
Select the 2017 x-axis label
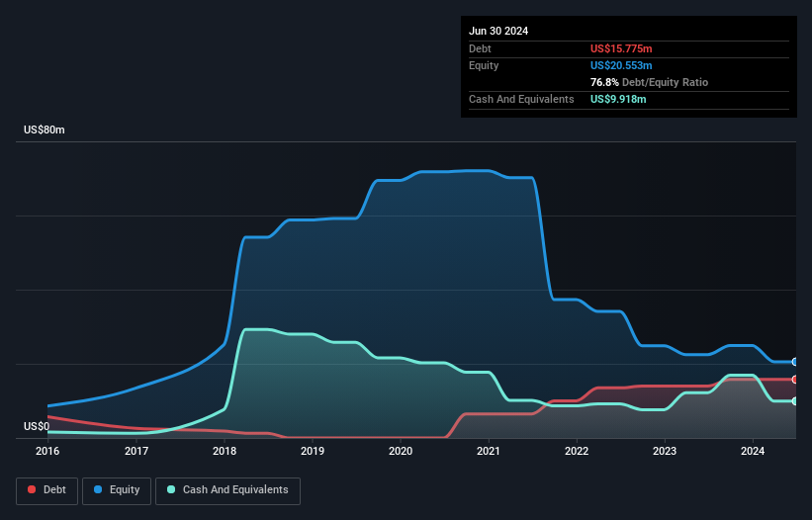click(136, 451)
